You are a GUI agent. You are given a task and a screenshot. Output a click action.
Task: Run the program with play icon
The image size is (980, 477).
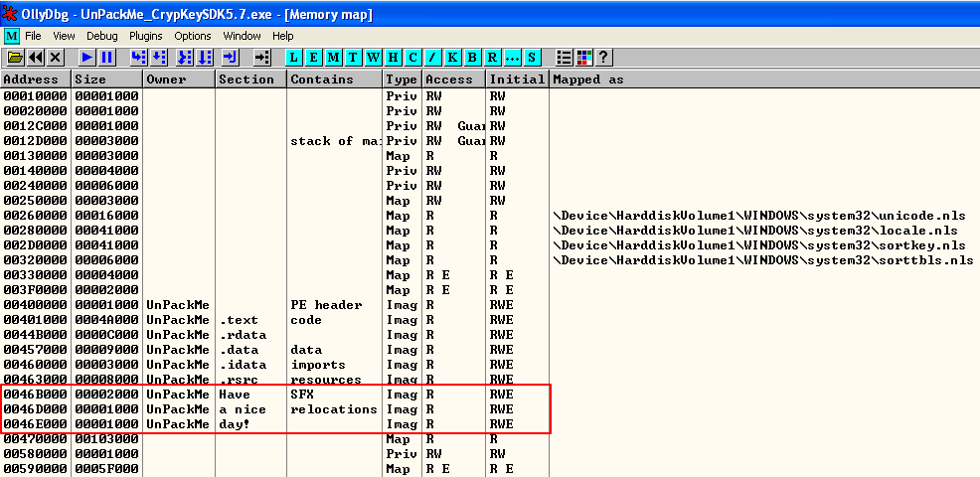86,58
